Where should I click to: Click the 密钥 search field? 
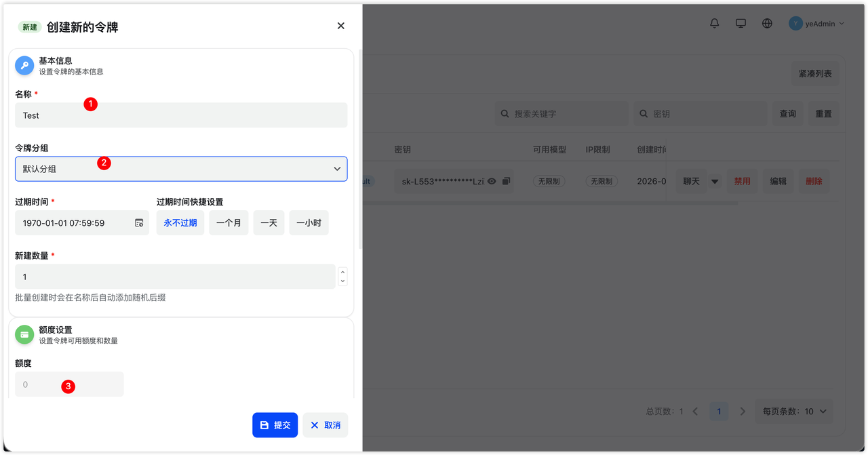(x=701, y=114)
